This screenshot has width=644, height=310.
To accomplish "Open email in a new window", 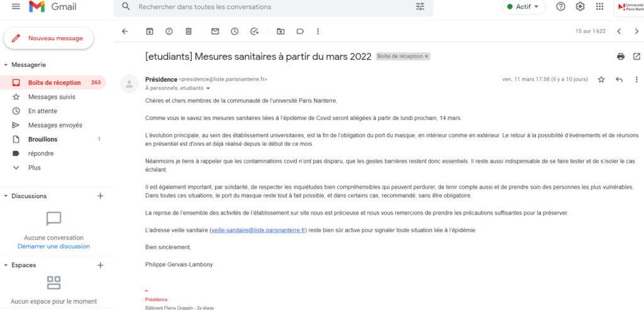I will [x=636, y=57].
